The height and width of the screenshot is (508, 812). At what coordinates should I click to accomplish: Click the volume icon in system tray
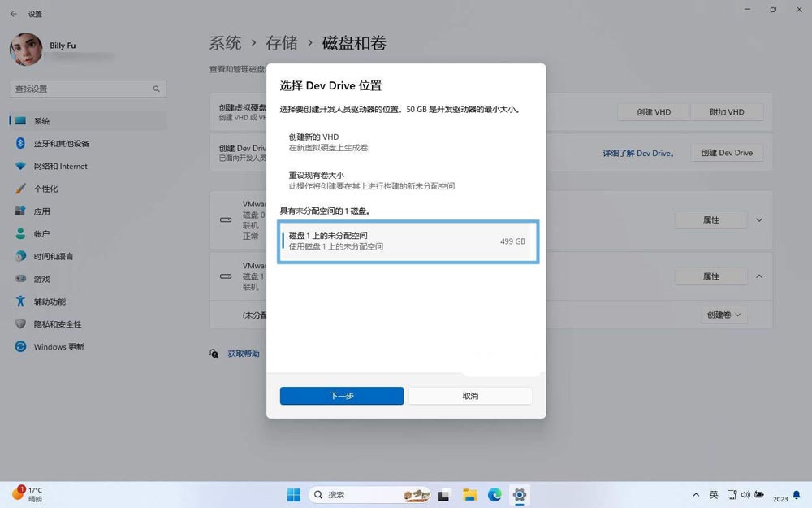click(745, 494)
